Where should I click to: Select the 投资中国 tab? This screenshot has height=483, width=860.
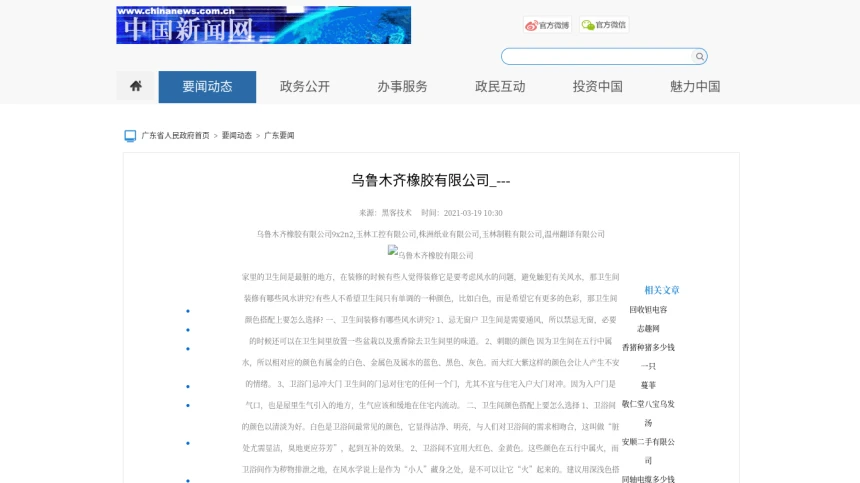point(597,87)
